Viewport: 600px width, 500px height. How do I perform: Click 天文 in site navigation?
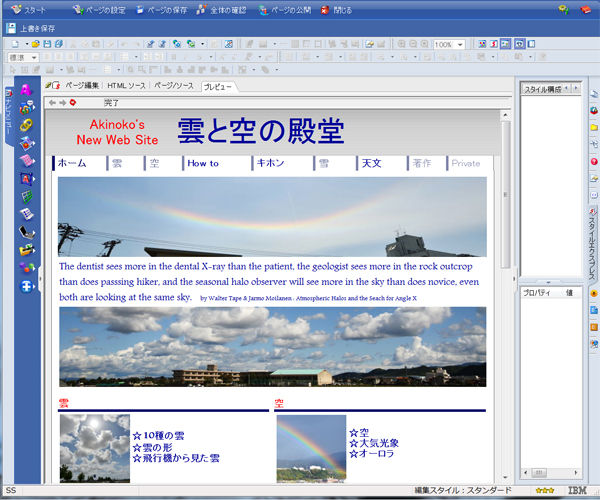[372, 163]
